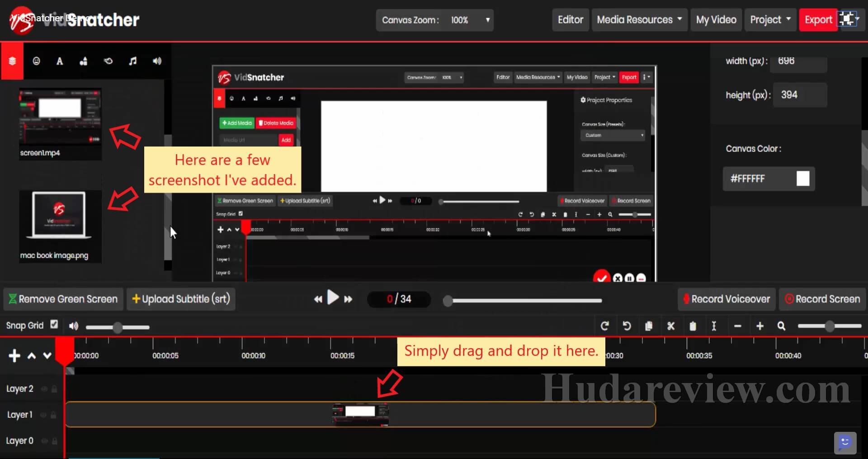Rewind with the double-left arrow
Image resolution: width=868 pixels, height=459 pixels.
click(318, 299)
